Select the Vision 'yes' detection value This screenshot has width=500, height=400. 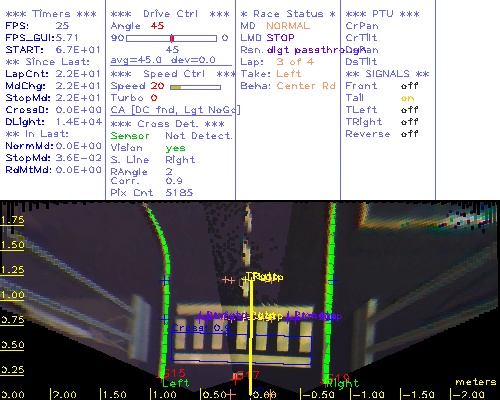pyautogui.click(x=175, y=148)
